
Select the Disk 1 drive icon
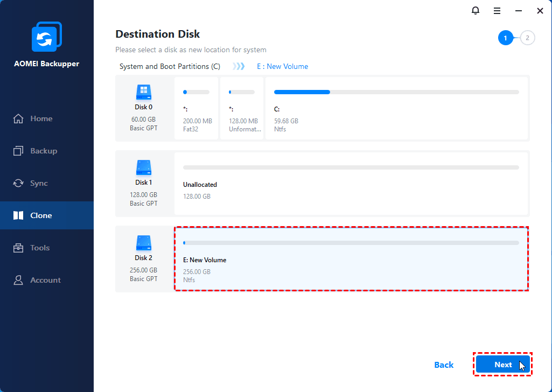pyautogui.click(x=144, y=167)
